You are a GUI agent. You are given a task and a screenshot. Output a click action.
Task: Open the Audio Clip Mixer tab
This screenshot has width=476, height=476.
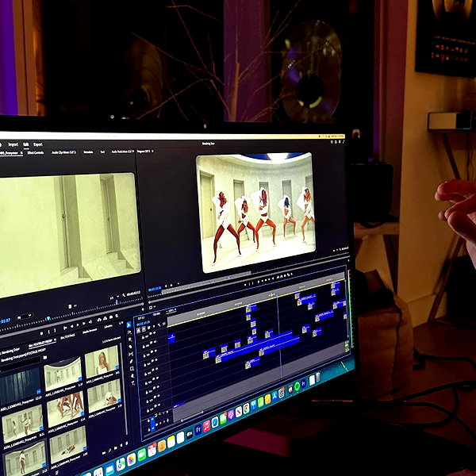(x=64, y=152)
